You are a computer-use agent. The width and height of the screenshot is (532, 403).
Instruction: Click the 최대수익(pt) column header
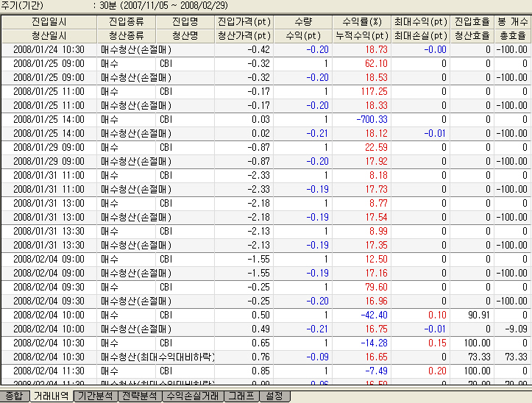pos(419,21)
